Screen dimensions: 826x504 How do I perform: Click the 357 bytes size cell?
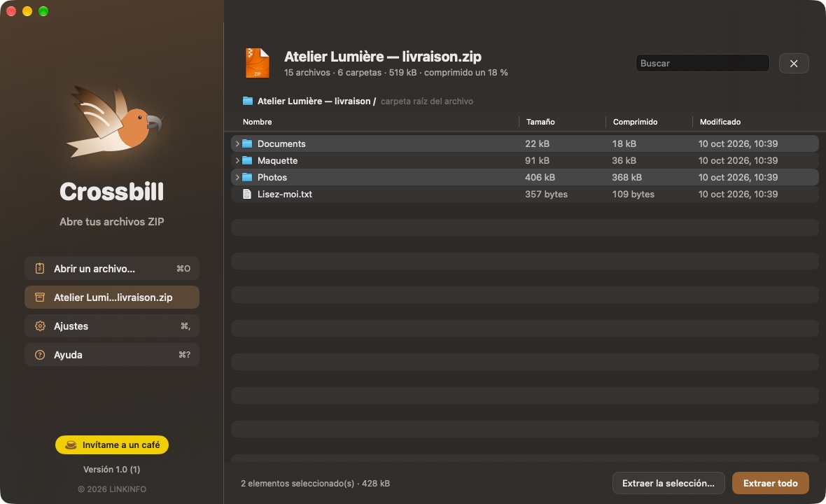[546, 195]
